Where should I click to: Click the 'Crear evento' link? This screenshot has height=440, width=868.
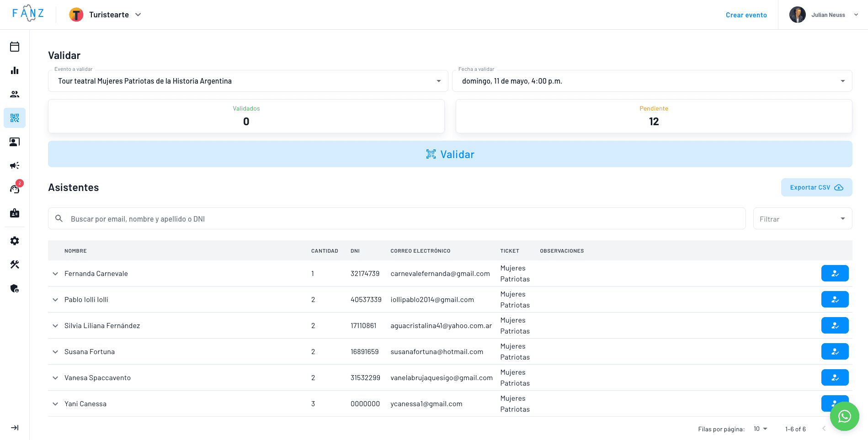tap(746, 15)
